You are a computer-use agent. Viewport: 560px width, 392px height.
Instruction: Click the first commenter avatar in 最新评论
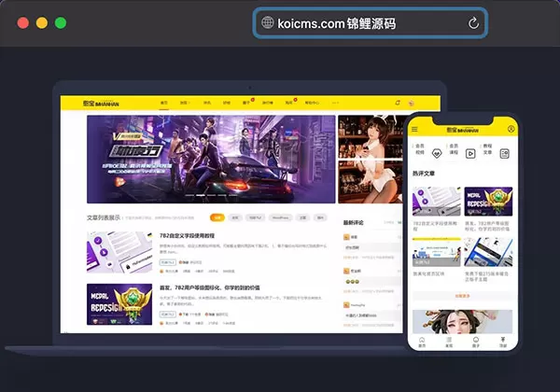[x=346, y=237]
